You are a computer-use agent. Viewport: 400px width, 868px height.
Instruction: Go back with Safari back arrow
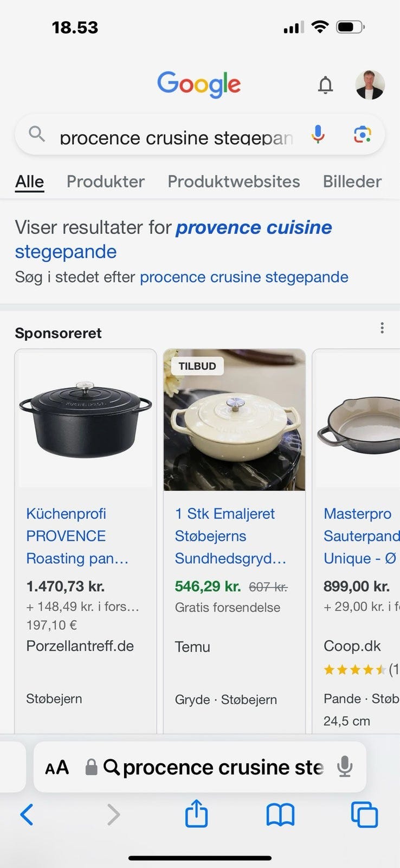point(27,814)
